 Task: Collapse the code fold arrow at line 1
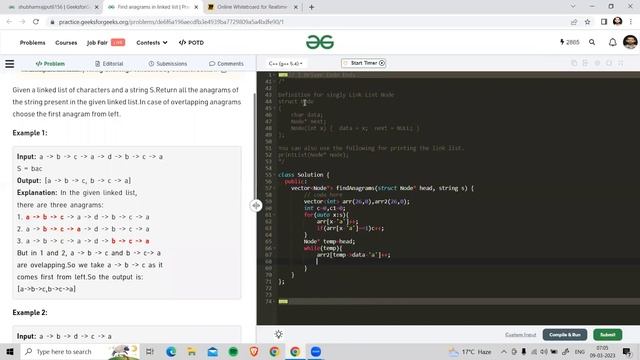click(x=274, y=75)
